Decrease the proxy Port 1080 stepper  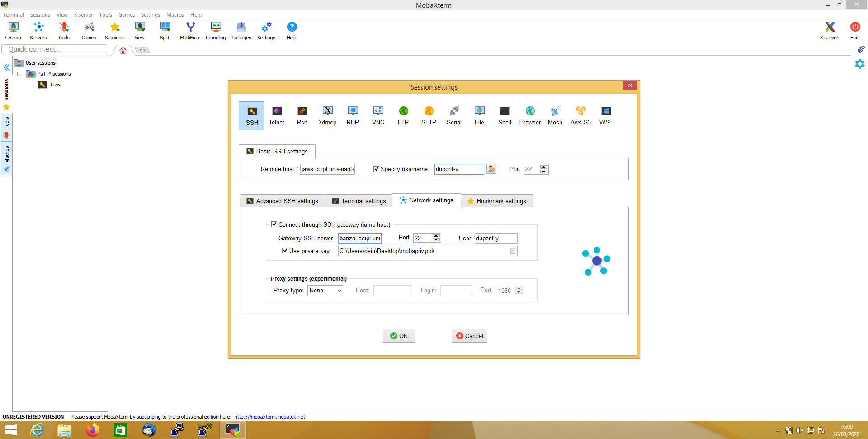[519, 293]
